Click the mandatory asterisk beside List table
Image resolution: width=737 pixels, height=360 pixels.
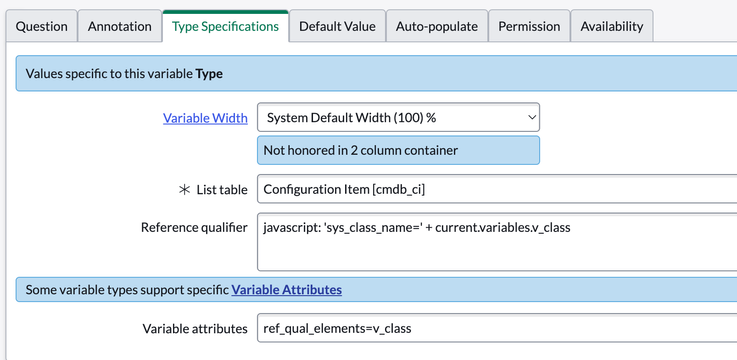tap(185, 189)
